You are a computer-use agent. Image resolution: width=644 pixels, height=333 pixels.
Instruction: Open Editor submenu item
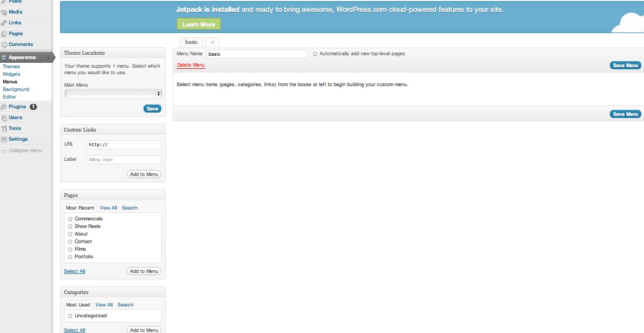9,97
